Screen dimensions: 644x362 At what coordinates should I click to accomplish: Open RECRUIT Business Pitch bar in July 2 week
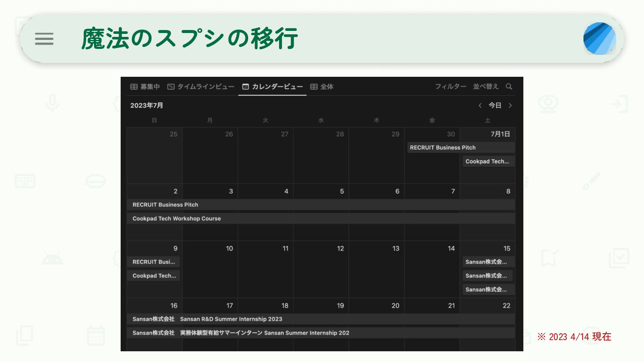[x=321, y=205]
